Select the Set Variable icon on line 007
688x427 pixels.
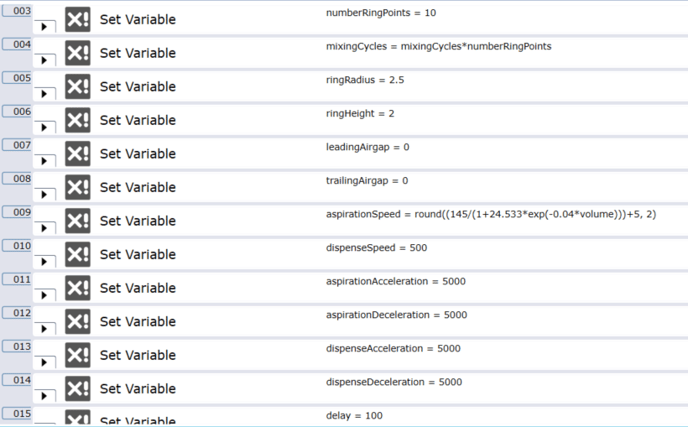click(x=78, y=154)
